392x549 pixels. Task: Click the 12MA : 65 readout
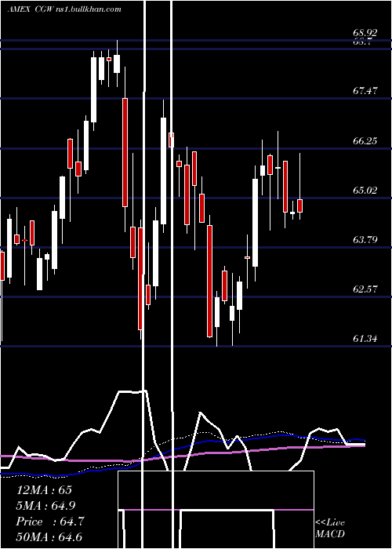click(x=44, y=490)
